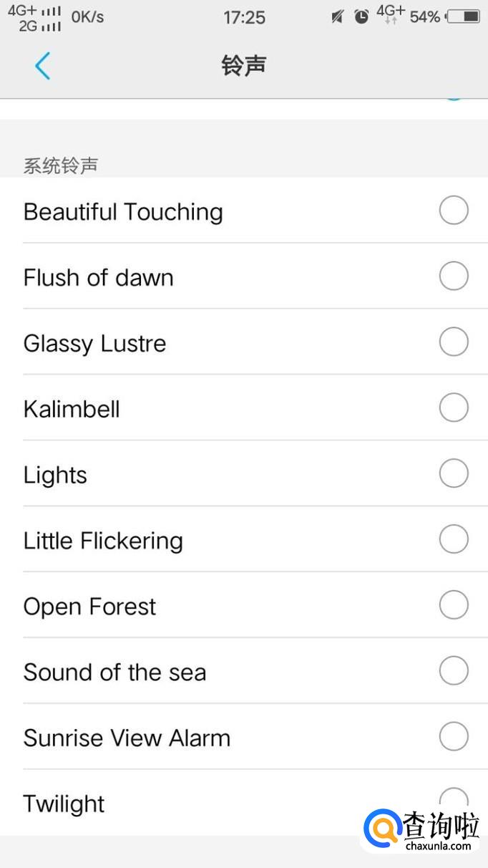Image resolution: width=488 pixels, height=868 pixels.
Task: Tap the Twilight ringtone label
Action: [64, 804]
